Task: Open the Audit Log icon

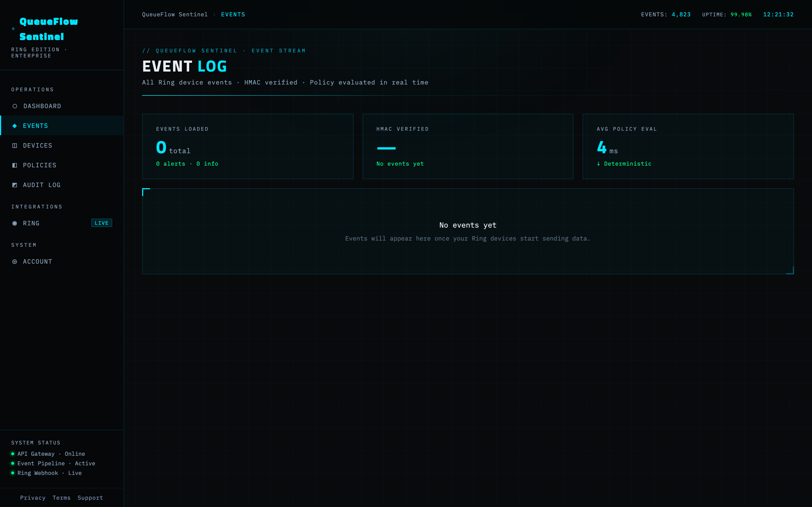Action: coord(15,185)
